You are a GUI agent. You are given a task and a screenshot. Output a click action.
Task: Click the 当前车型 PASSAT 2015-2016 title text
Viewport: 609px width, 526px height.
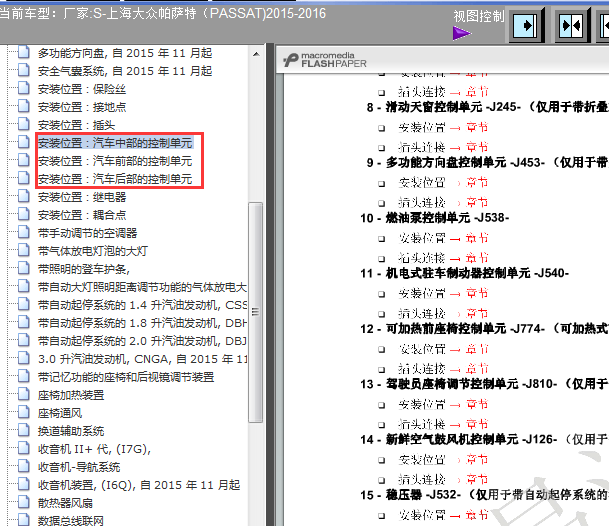163,14
